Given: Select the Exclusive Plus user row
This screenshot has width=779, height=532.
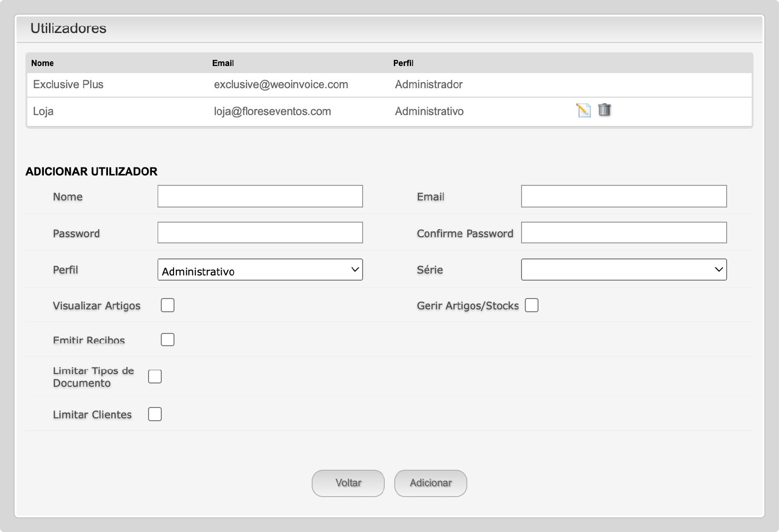Looking at the screenshot, I should (68, 84).
